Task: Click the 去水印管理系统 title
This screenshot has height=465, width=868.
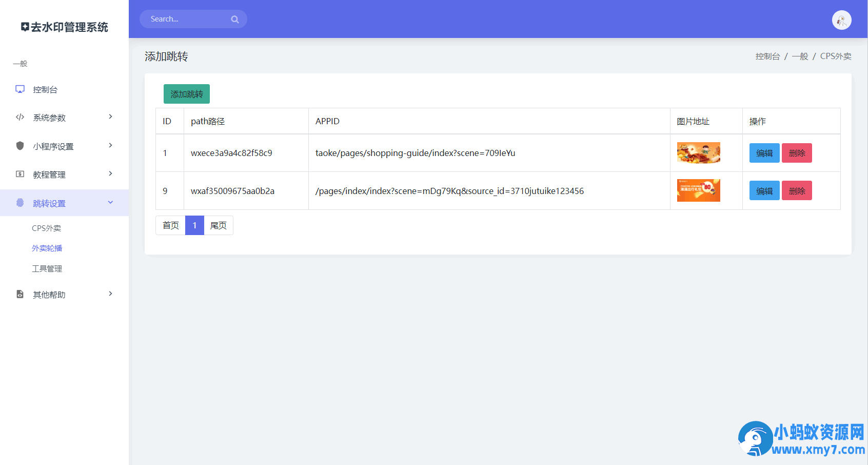Action: click(x=69, y=27)
